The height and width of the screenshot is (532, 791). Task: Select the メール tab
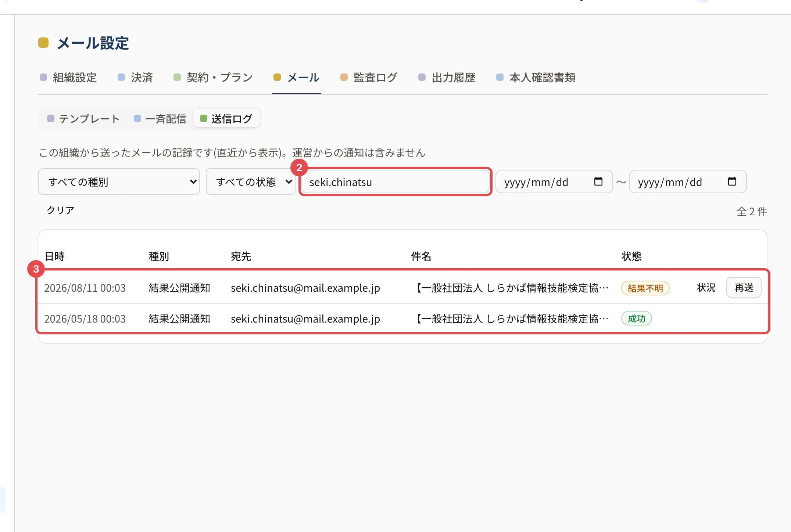(297, 78)
